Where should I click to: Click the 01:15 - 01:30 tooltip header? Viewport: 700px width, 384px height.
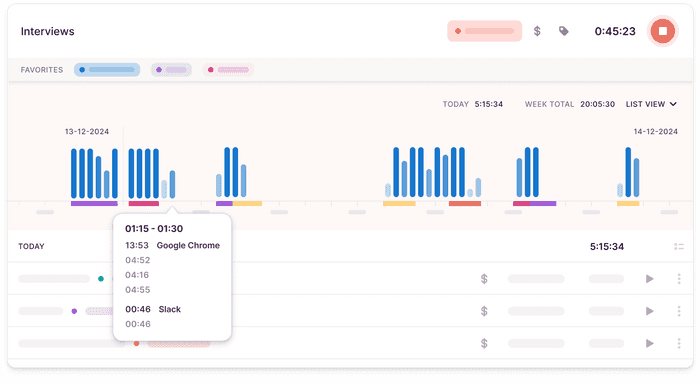click(154, 229)
